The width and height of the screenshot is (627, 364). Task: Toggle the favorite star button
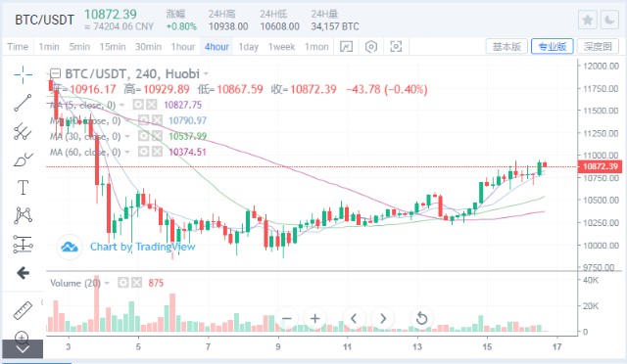(588, 20)
